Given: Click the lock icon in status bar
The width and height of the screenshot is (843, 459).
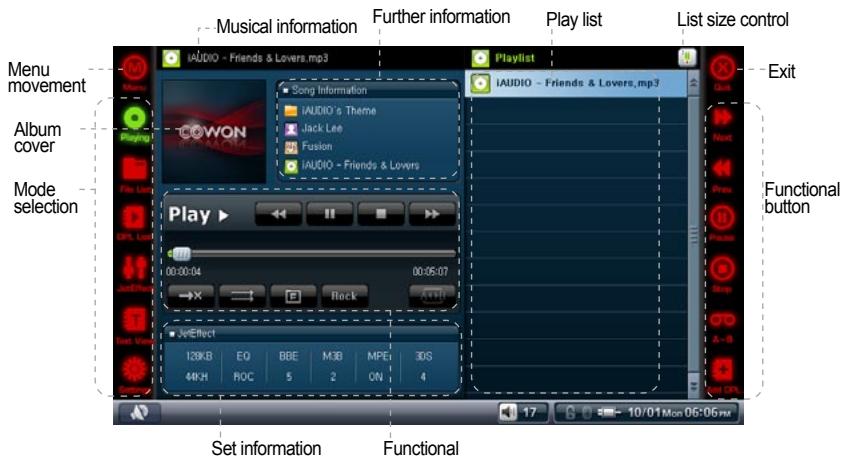Looking at the screenshot, I should coord(570,413).
